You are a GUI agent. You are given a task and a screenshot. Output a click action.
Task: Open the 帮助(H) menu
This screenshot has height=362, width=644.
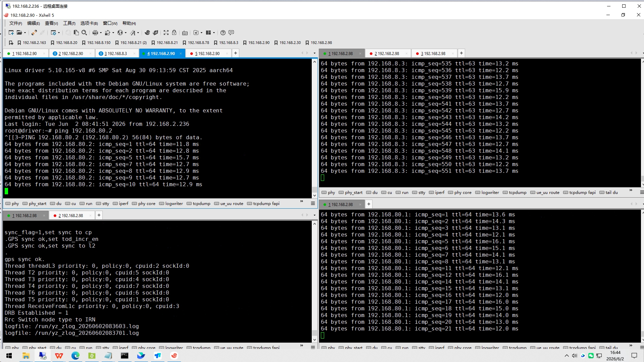(129, 23)
